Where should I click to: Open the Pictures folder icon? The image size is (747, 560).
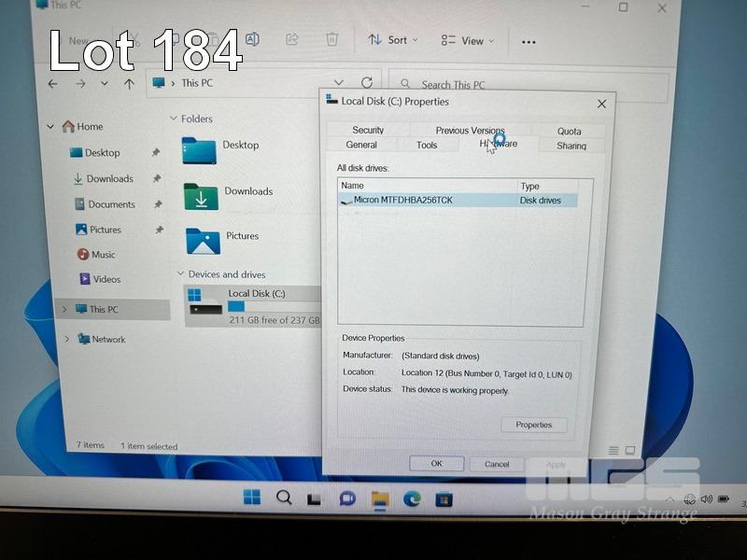(x=203, y=240)
